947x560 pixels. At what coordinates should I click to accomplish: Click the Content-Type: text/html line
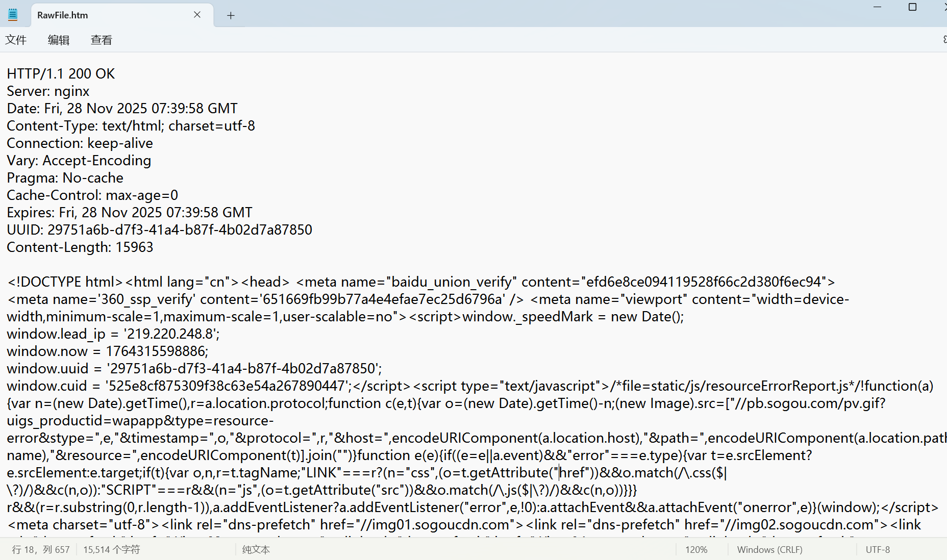point(131,126)
